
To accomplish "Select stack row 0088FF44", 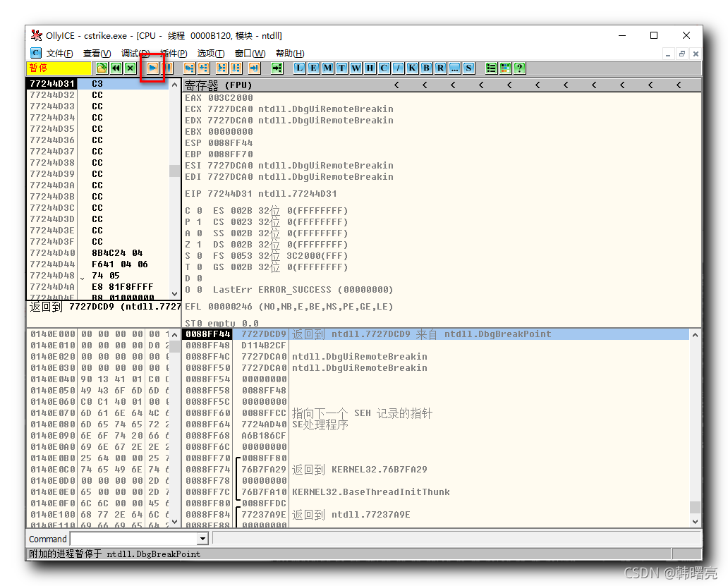I will (x=437, y=334).
